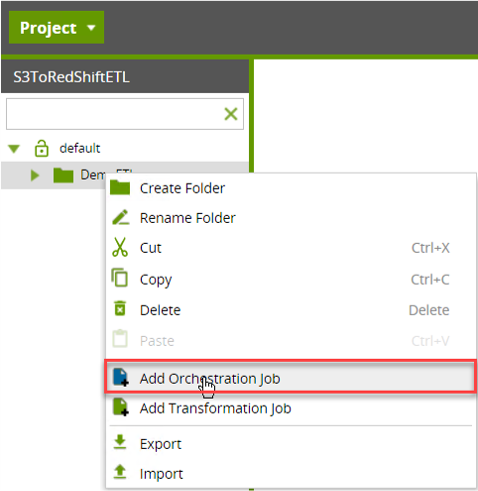Viewport: 478px width, 491px height.
Task: Click the green Add Transformation Job icon
Action: coord(121,407)
